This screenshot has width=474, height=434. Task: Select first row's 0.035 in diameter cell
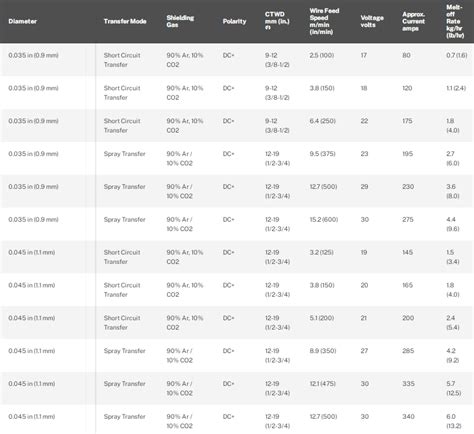pos(33,55)
